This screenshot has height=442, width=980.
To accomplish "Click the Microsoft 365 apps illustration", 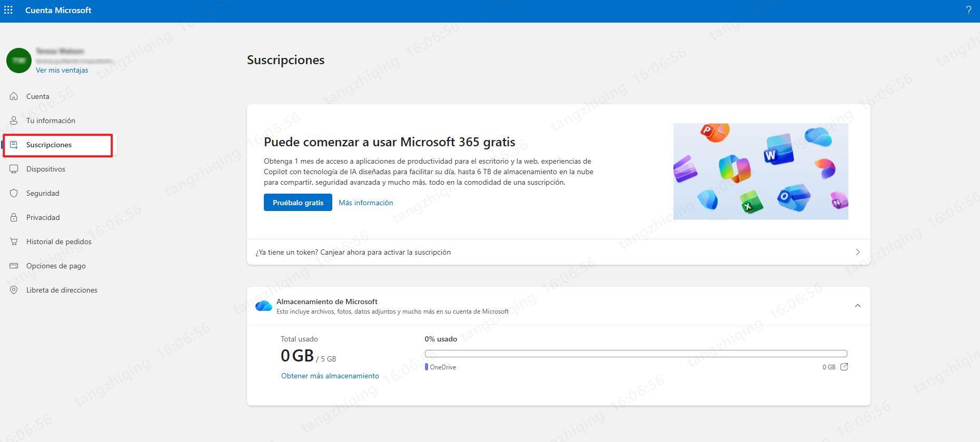I will pyautogui.click(x=761, y=172).
